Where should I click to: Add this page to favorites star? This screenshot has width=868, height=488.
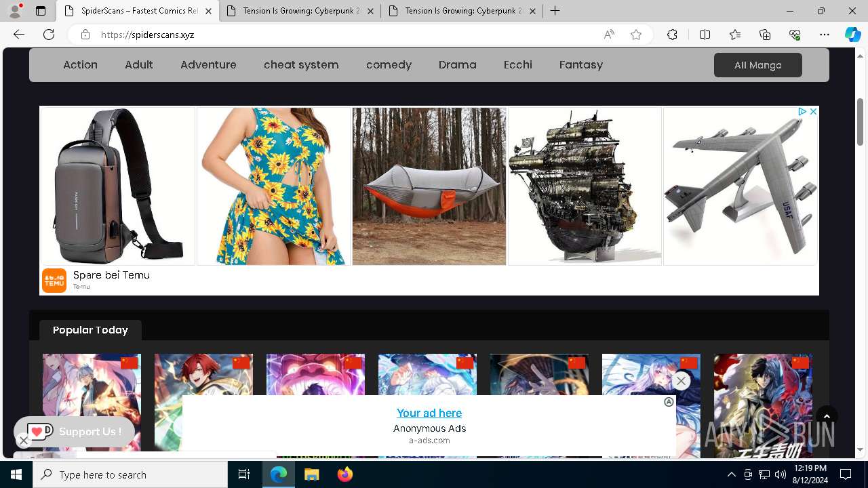[x=636, y=35]
